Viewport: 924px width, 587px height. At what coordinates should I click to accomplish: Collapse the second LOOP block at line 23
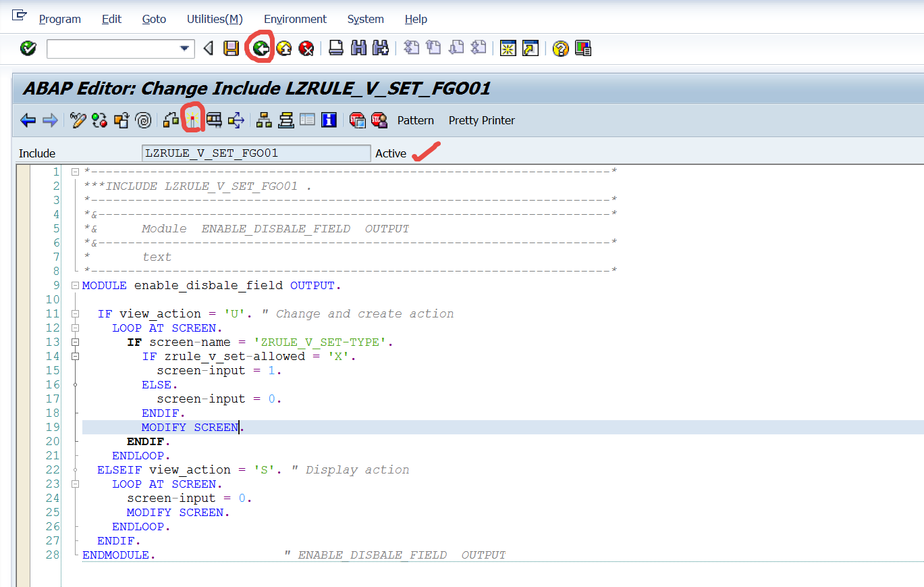pos(75,484)
